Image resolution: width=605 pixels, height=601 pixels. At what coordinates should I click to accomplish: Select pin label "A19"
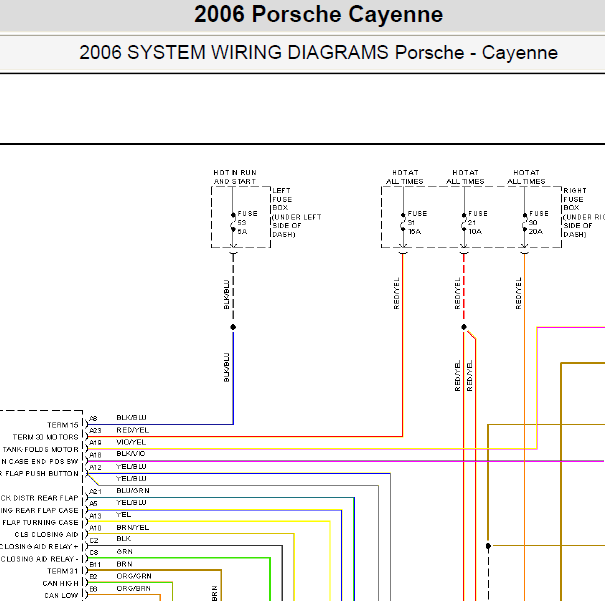tap(95, 443)
